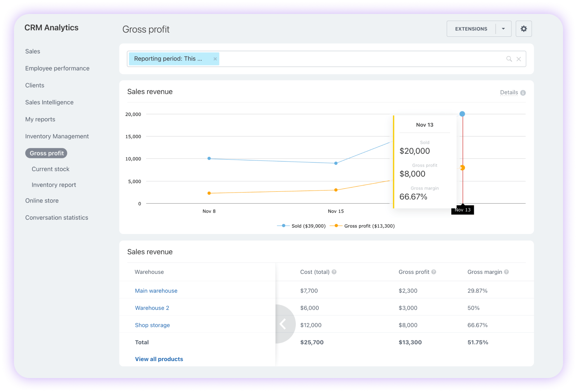
Task: Collapse table columns with the chevron button
Action: pos(283,324)
